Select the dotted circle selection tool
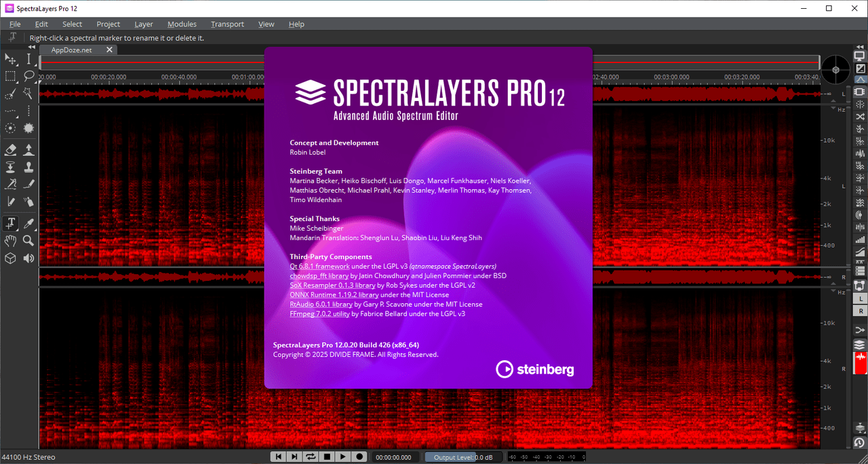868x464 pixels. click(x=11, y=128)
